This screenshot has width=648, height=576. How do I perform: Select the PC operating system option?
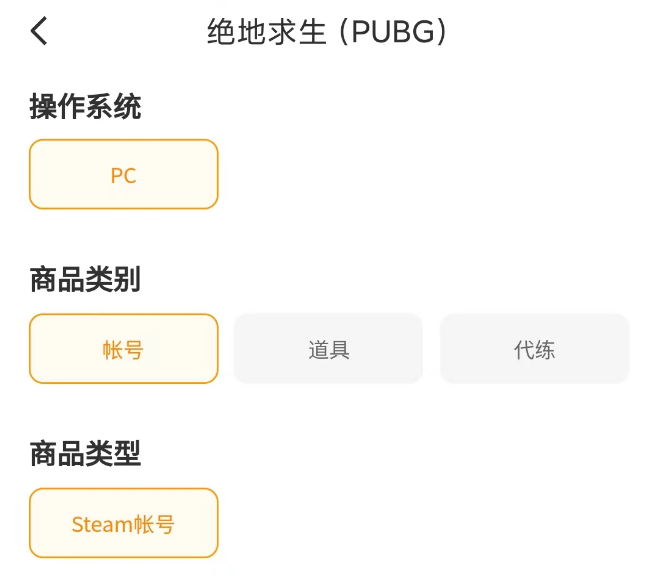(x=124, y=175)
